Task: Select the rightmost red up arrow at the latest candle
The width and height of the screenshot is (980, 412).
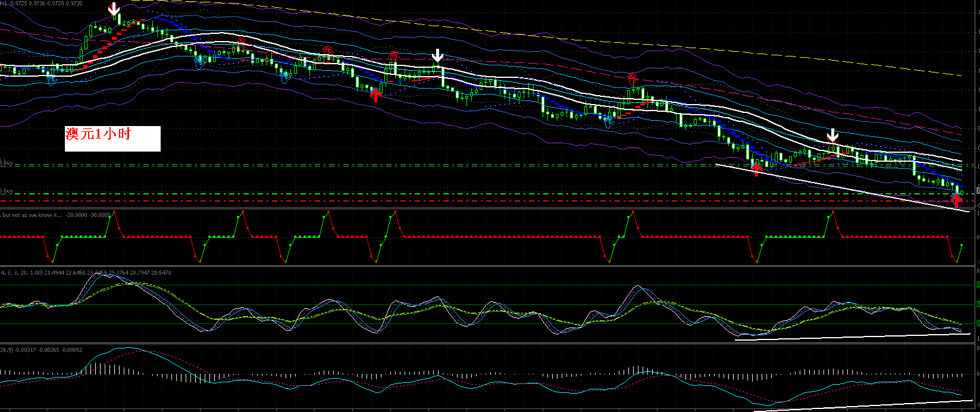Action: coord(956,200)
